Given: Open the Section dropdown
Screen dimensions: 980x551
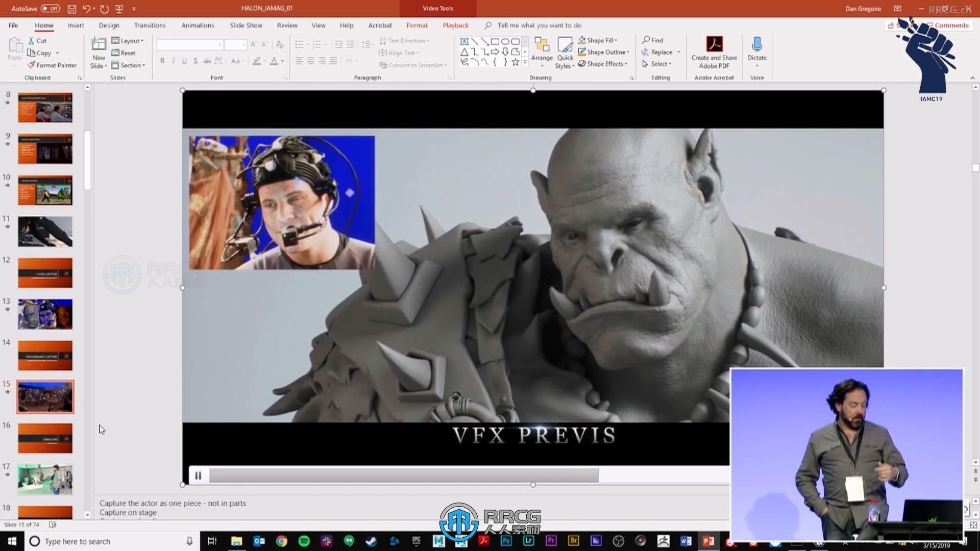Looking at the screenshot, I should pos(128,65).
